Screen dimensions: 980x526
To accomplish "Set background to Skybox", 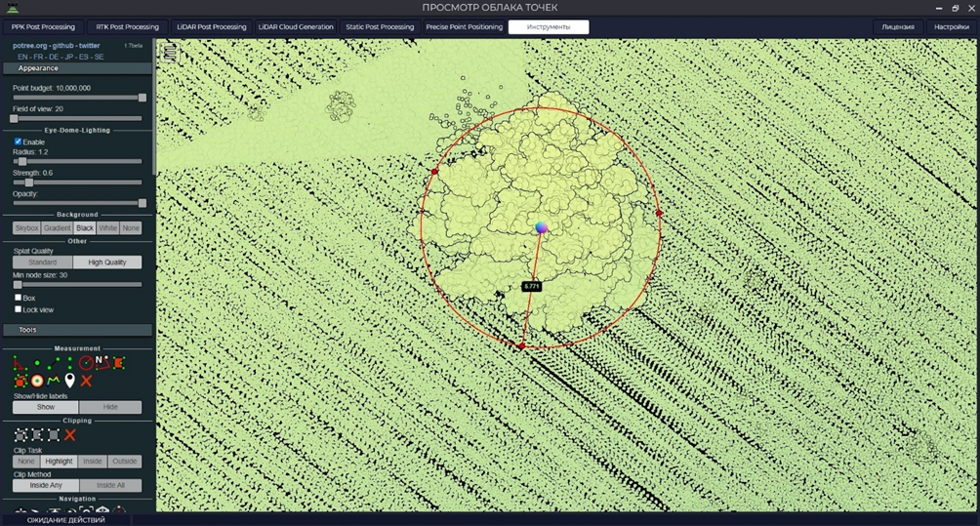I will 27,228.
